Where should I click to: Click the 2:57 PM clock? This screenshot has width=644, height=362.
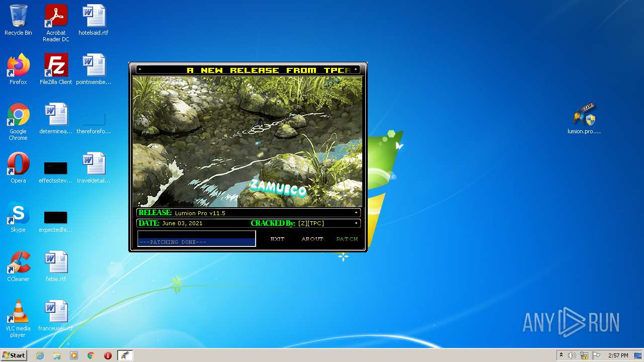[x=618, y=355]
